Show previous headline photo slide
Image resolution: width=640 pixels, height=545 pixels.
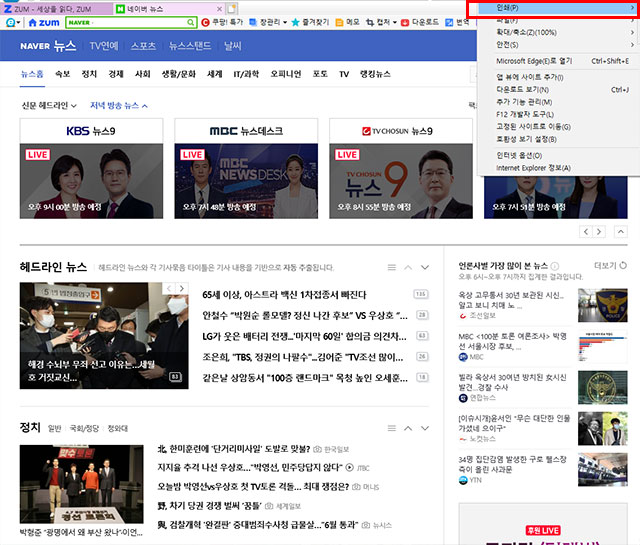169,288
